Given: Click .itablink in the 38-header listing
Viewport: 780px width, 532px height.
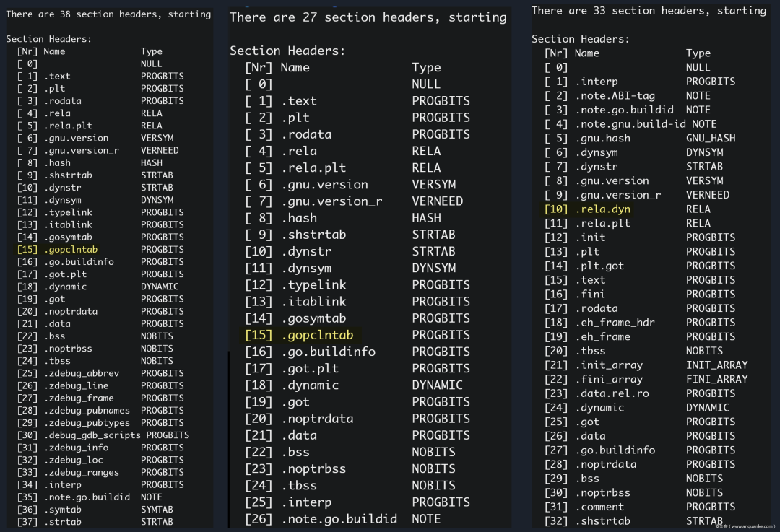Looking at the screenshot, I should pos(68,224).
